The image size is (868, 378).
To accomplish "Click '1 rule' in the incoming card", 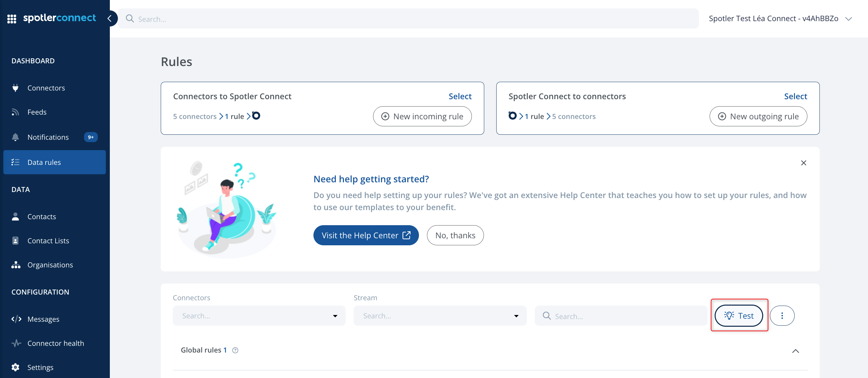I will tap(234, 116).
